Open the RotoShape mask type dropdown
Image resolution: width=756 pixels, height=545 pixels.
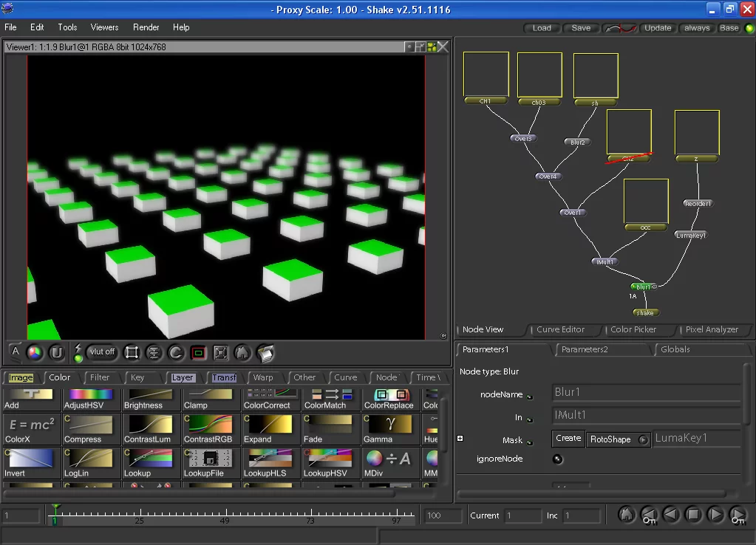coord(619,439)
